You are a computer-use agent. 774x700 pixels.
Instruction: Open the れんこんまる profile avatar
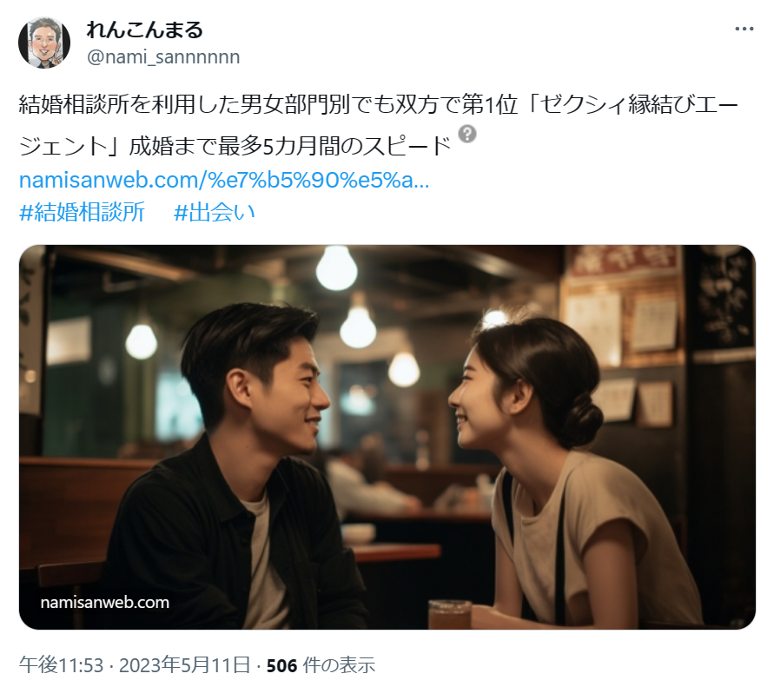click(44, 43)
